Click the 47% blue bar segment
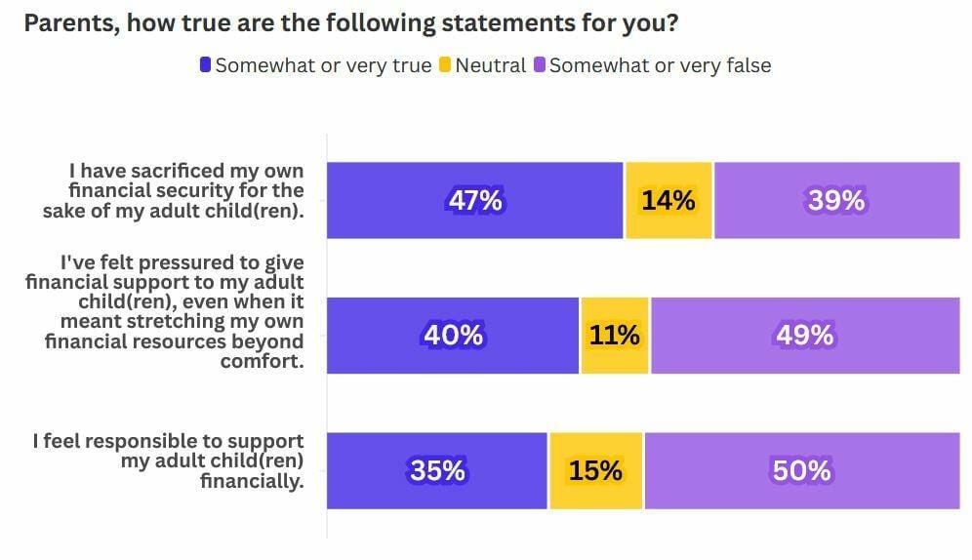The width and height of the screenshot is (972, 560). pos(475,200)
